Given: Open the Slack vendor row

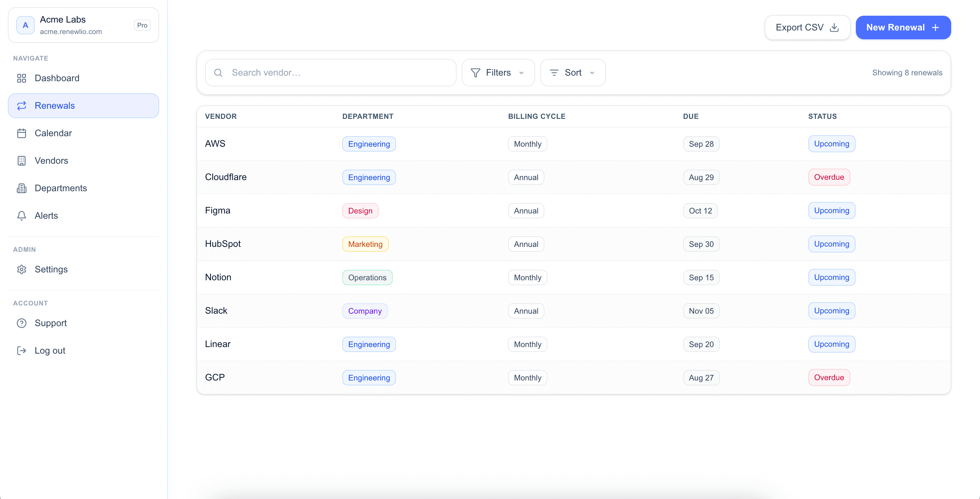Looking at the screenshot, I should tap(574, 311).
